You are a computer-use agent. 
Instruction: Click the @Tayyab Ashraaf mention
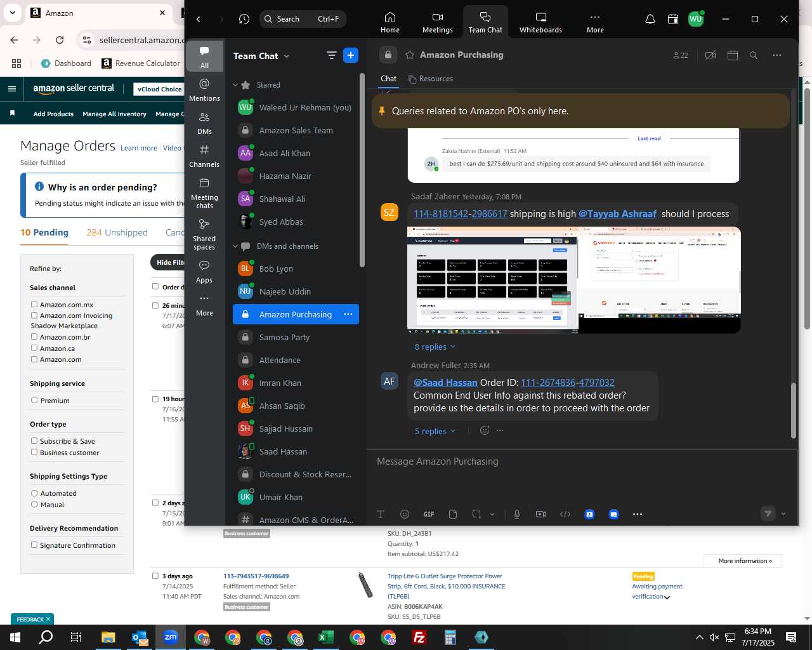617,213
